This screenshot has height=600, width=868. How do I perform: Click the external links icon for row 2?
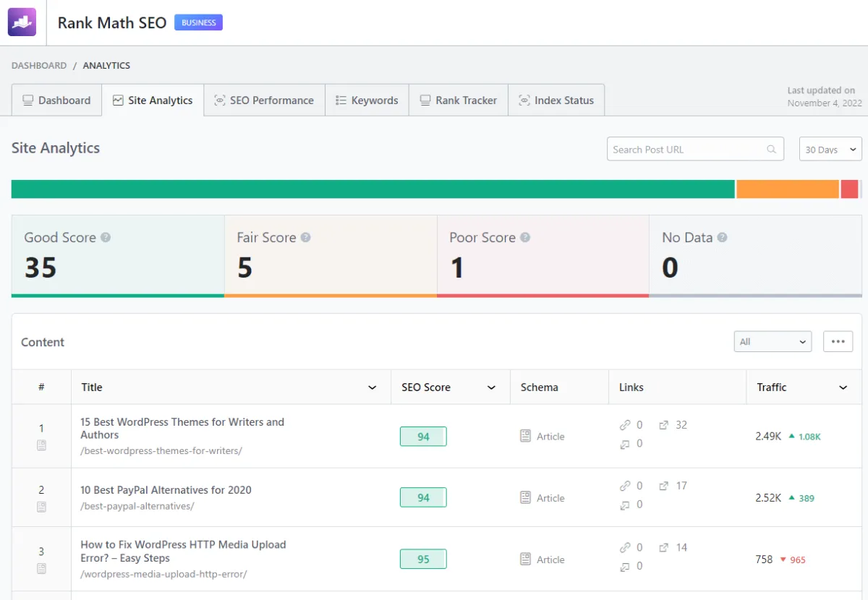coord(664,487)
